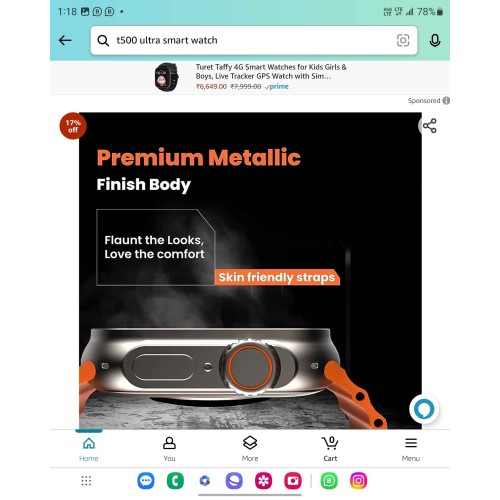Open the Phone app in dock
500x500 pixels.
point(175,481)
